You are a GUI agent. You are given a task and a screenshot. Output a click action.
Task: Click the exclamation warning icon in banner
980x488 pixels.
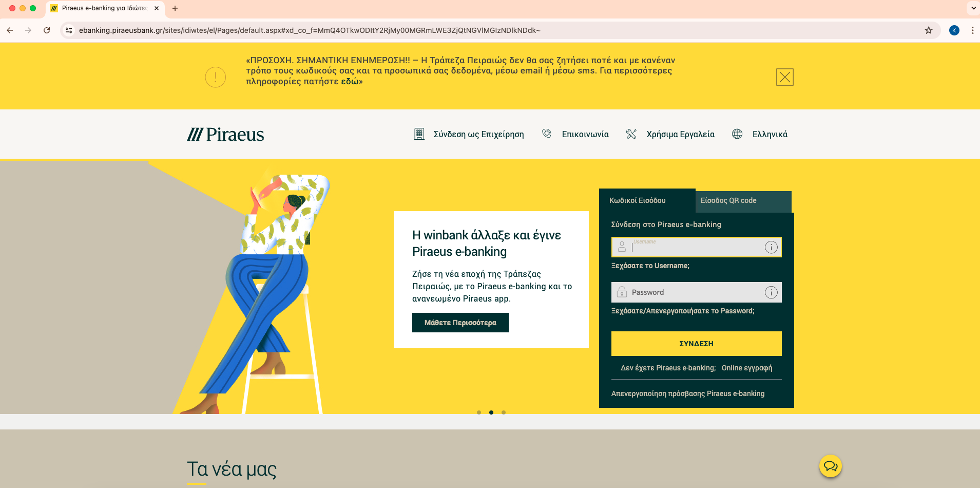coord(216,77)
